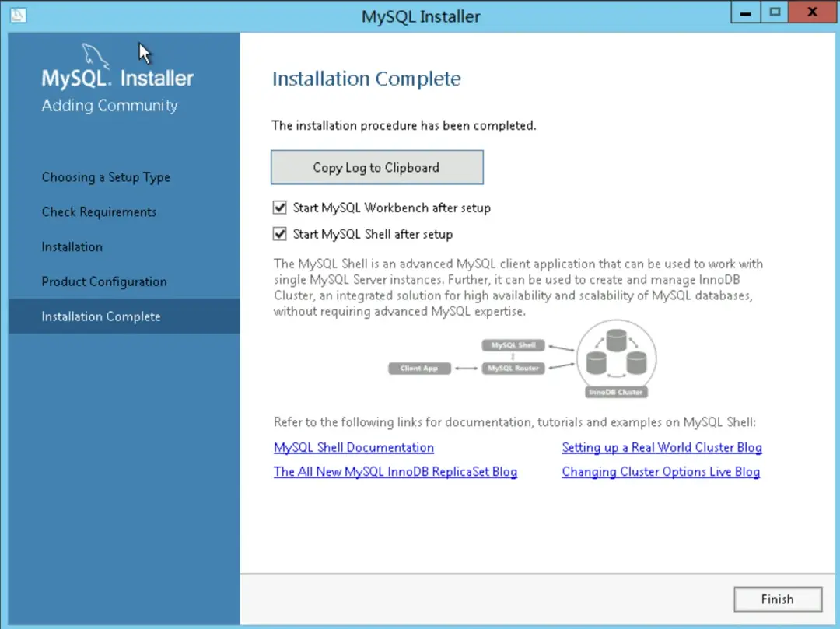
Task: Open Setting up a Real World Cluster Blog
Action: tap(662, 447)
